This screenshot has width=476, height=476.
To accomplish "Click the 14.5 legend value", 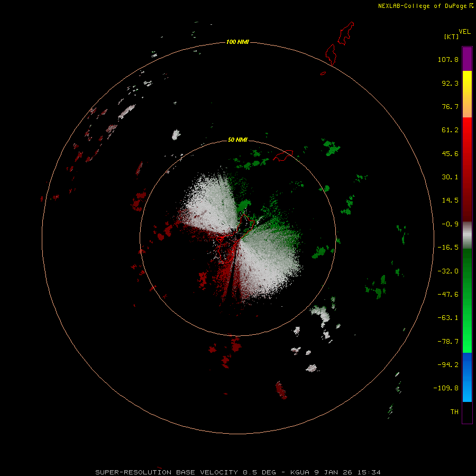I will 450,200.
